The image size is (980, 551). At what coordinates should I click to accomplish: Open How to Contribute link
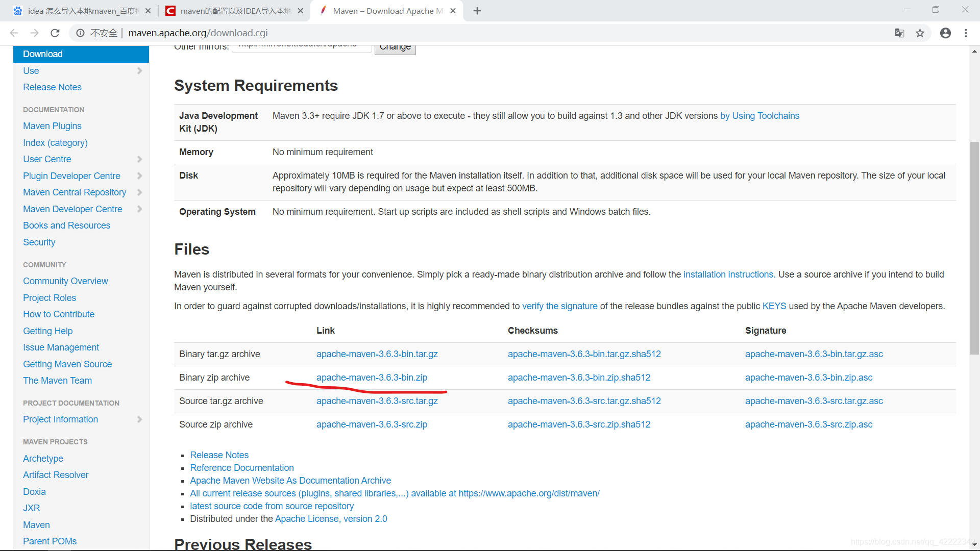coord(59,314)
